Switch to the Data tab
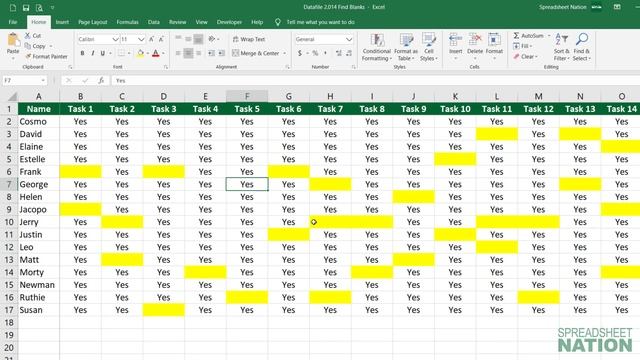 [153, 22]
